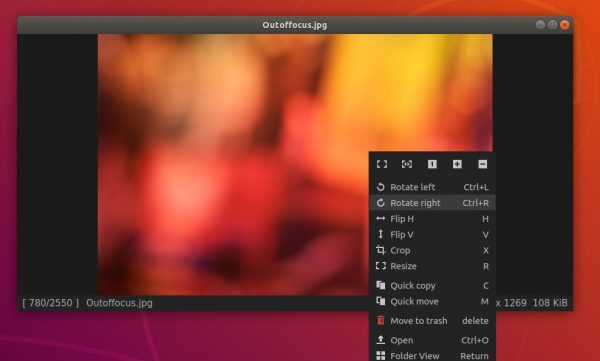Click the Ctrl+R shortcut label
The width and height of the screenshot is (600, 361).
click(x=475, y=203)
